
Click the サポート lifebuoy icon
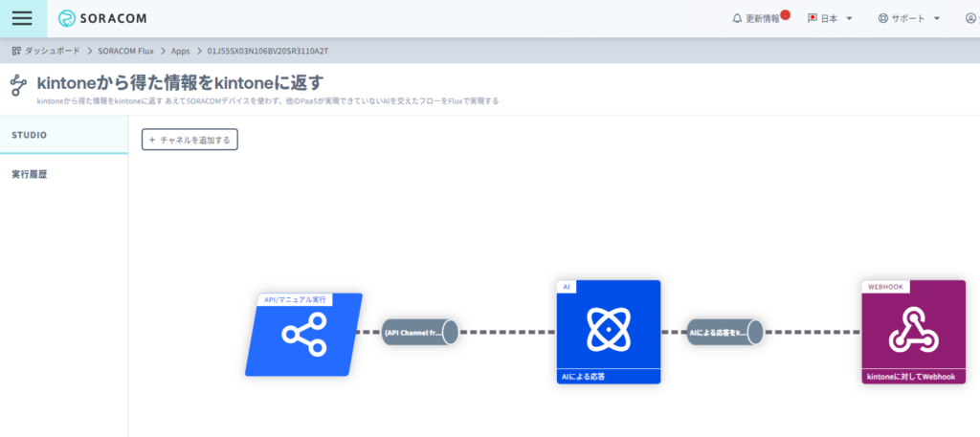(883, 19)
